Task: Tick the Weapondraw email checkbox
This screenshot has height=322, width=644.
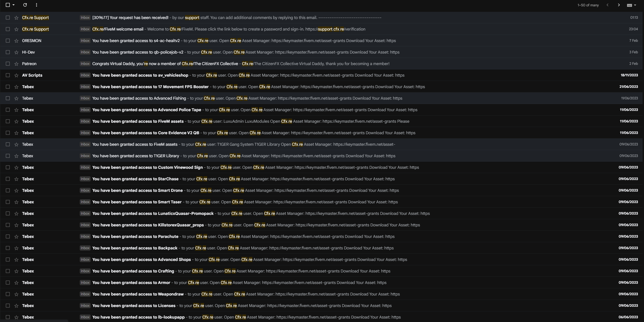Action: coord(8,294)
